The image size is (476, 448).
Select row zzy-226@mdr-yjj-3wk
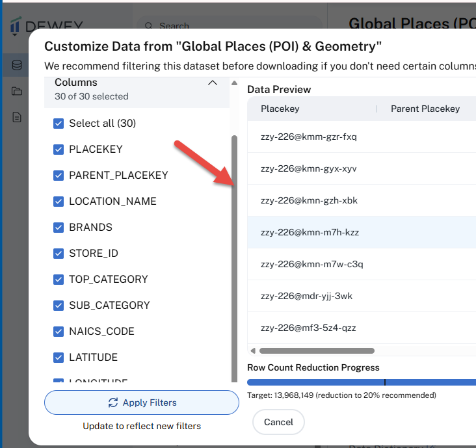coord(362,296)
